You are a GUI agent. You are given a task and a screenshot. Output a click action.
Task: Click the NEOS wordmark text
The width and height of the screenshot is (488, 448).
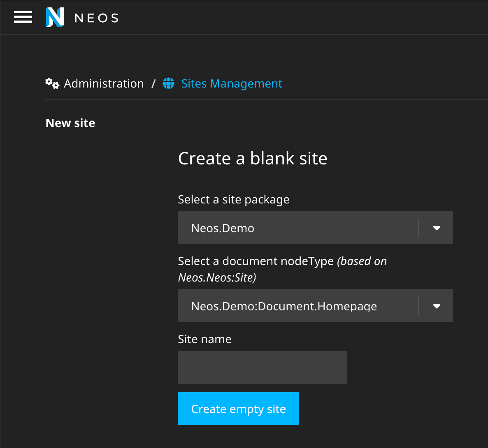(97, 18)
